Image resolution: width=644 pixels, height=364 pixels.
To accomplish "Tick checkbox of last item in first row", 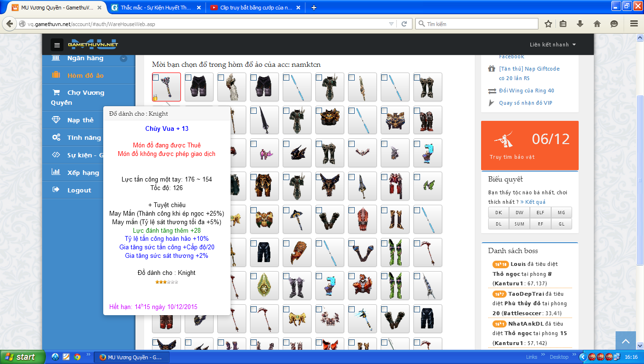I will [417, 77].
